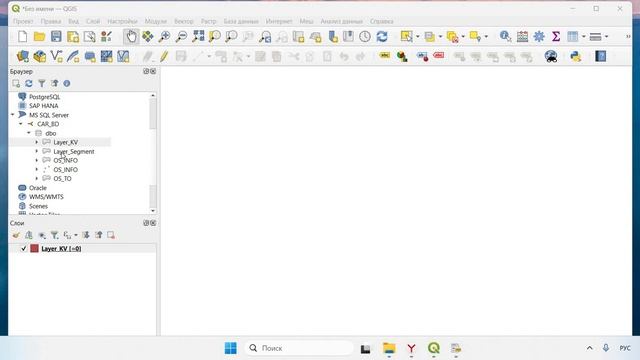Open Python console icon
The width and height of the screenshot is (640, 360).
coord(576,56)
